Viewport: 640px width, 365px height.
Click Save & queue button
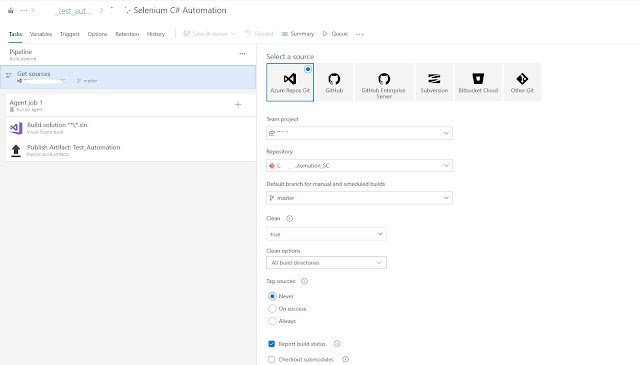[209, 34]
